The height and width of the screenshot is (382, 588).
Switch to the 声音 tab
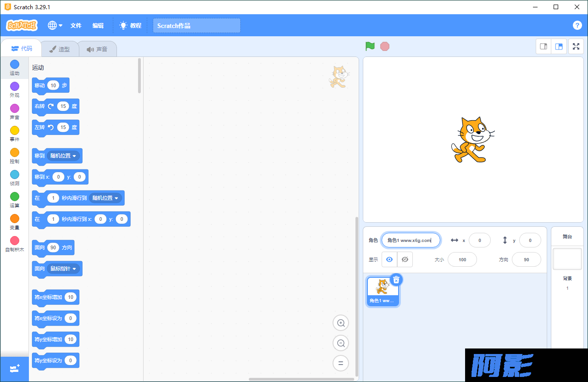click(97, 49)
